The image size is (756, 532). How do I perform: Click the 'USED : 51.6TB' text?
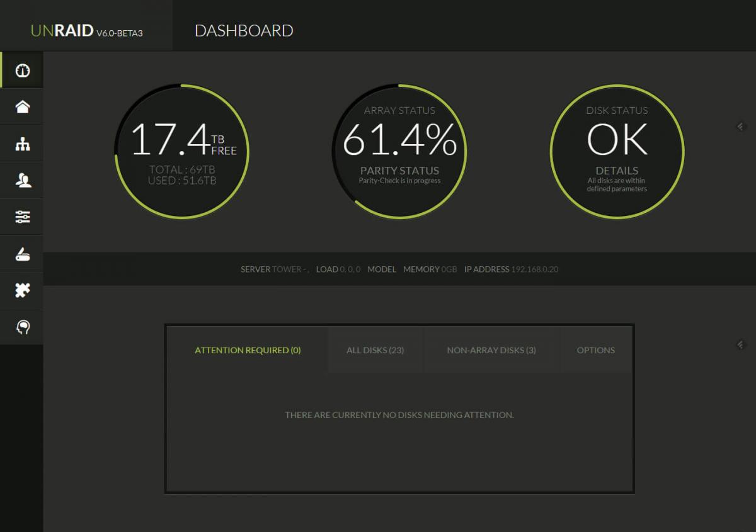pyautogui.click(x=182, y=181)
